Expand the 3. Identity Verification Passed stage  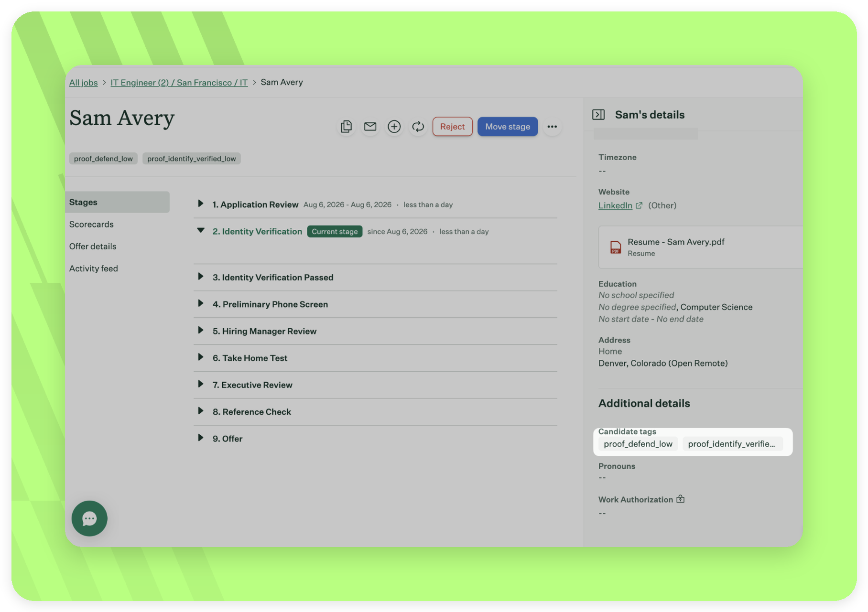(x=201, y=277)
